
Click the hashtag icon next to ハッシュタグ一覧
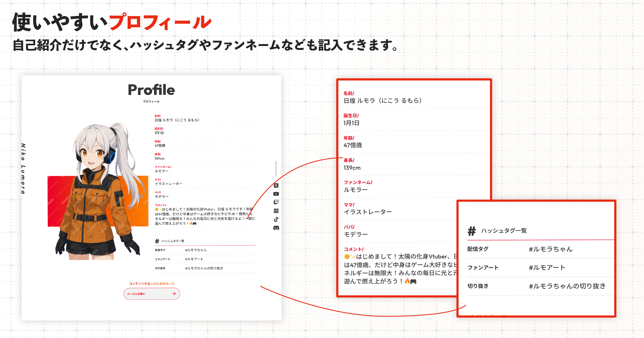pos(157,241)
